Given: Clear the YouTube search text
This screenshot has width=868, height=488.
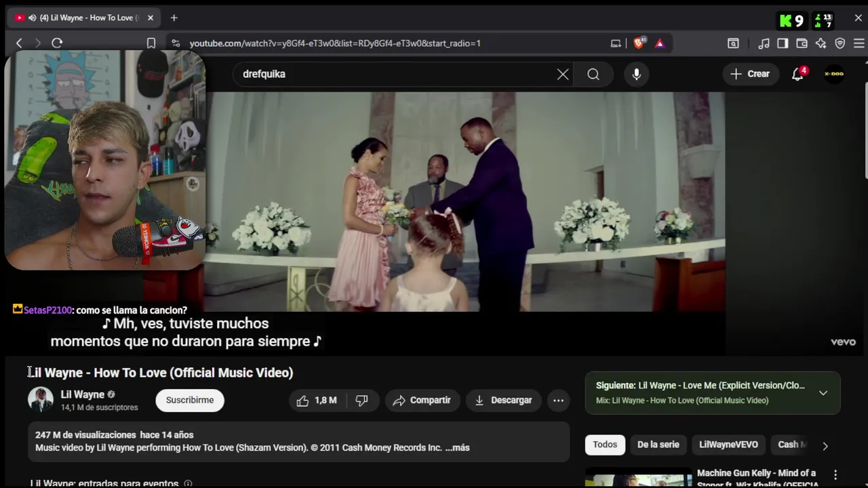Looking at the screenshot, I should (x=563, y=74).
